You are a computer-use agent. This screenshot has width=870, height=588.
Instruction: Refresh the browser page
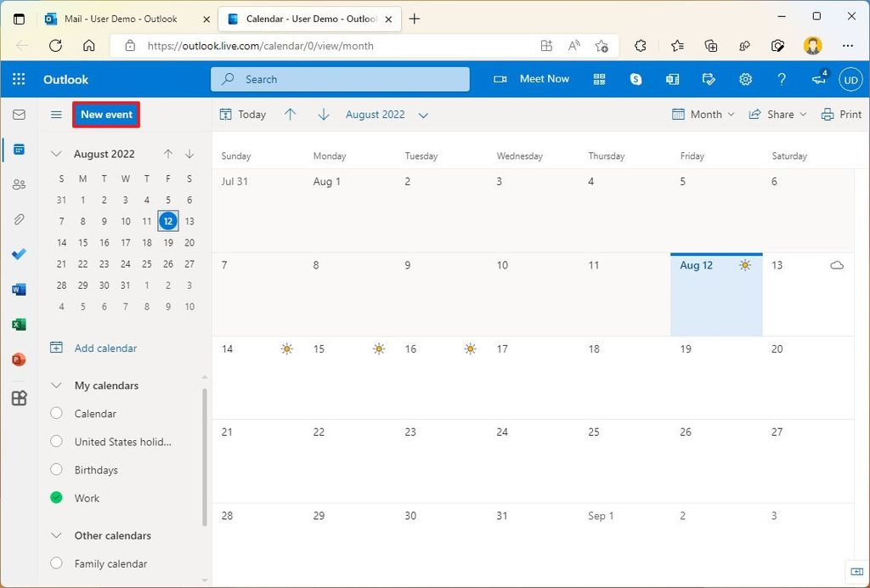click(55, 46)
